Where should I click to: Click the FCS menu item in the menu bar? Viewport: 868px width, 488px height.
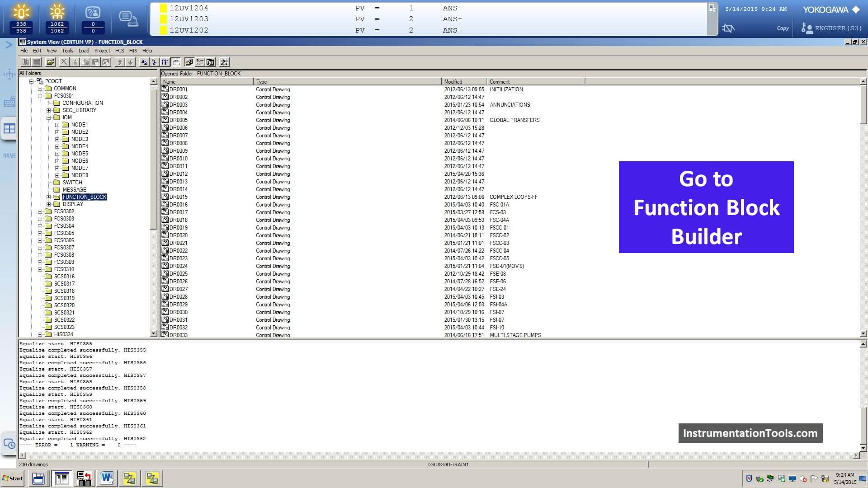[119, 50]
